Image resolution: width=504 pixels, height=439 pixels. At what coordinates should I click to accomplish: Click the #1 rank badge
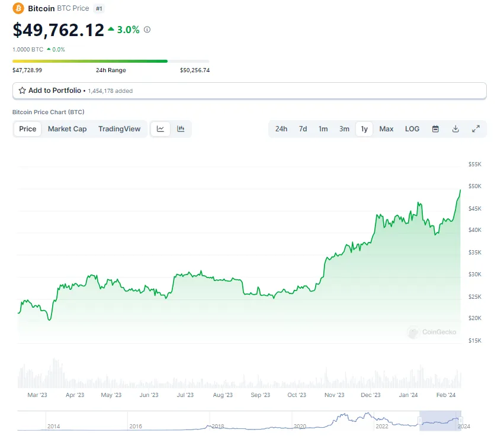click(99, 9)
